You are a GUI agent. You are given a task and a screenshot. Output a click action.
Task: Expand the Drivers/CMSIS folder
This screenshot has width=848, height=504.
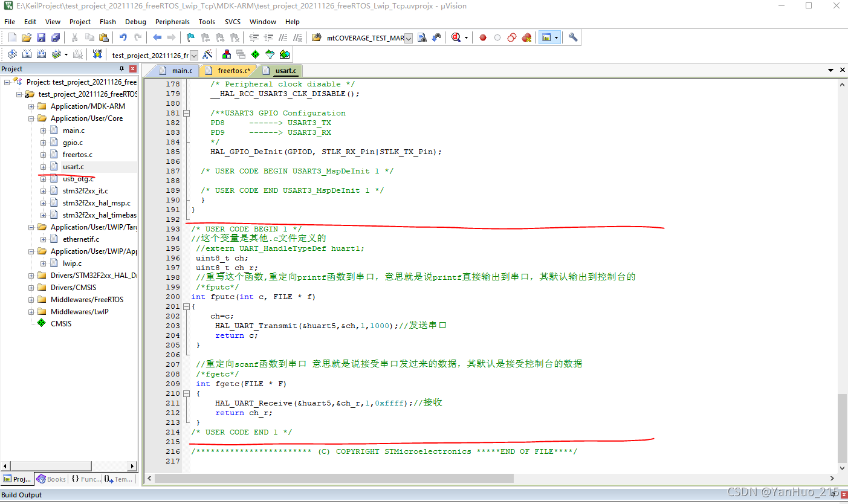coord(31,288)
